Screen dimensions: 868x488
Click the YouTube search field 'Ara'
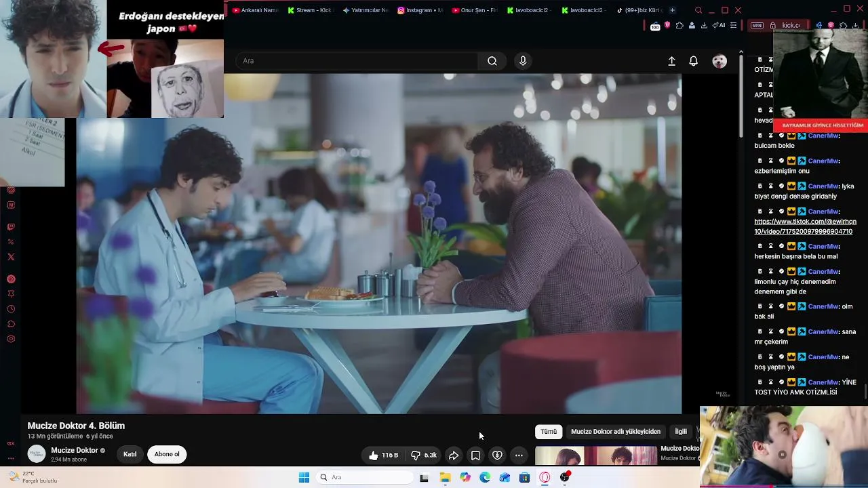point(357,61)
